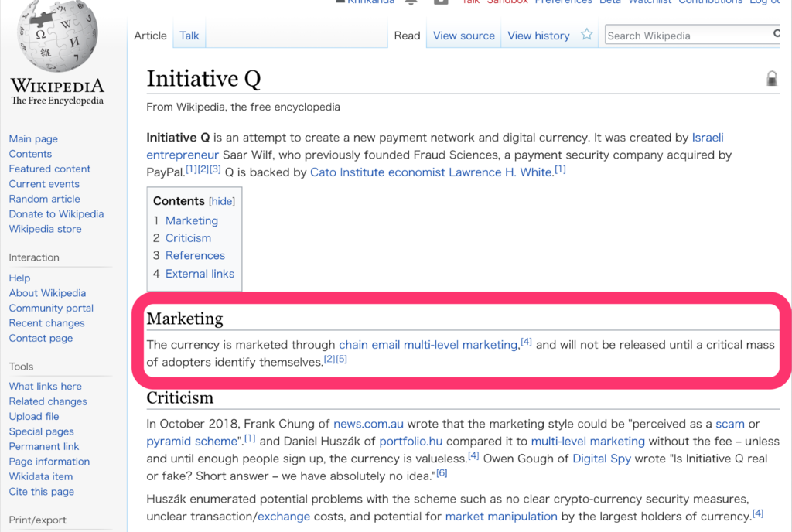Click the Israeli link in intro
The width and height of the screenshot is (792, 532).
(708, 138)
